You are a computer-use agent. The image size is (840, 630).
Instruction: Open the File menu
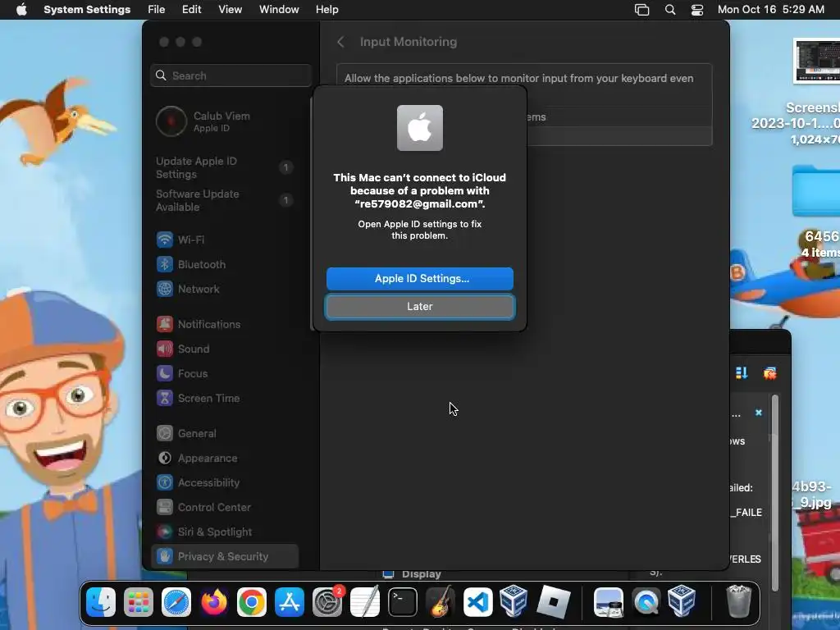click(x=157, y=10)
